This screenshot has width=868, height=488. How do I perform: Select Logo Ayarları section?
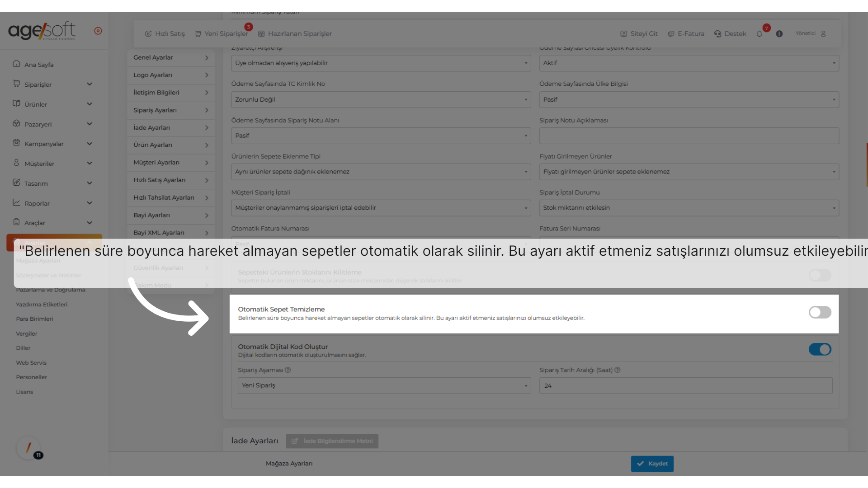171,75
